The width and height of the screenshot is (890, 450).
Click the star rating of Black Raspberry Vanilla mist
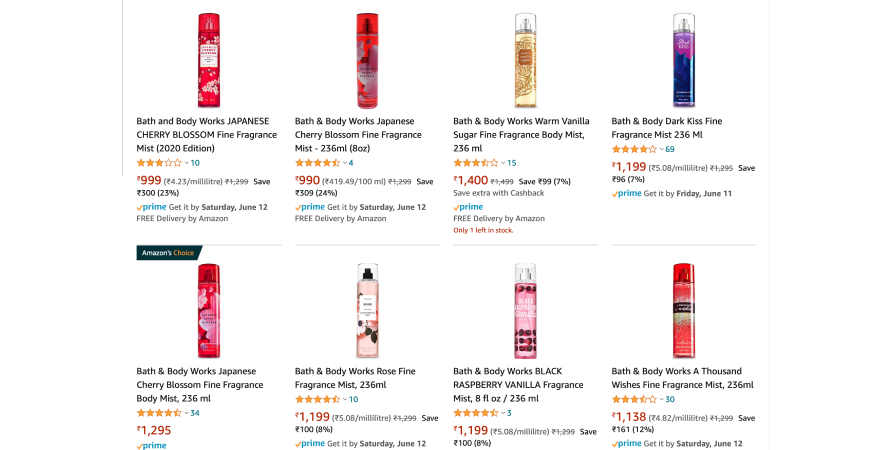click(475, 412)
